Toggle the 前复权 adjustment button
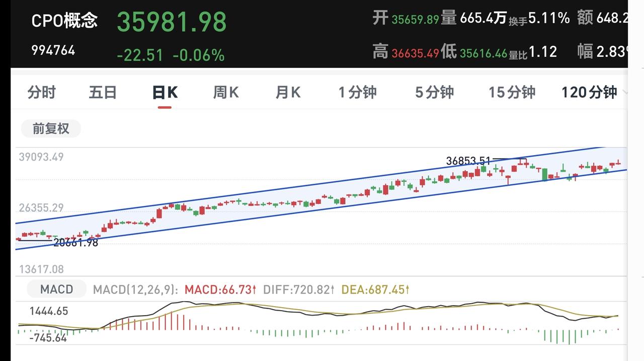644x361 pixels. [51, 129]
